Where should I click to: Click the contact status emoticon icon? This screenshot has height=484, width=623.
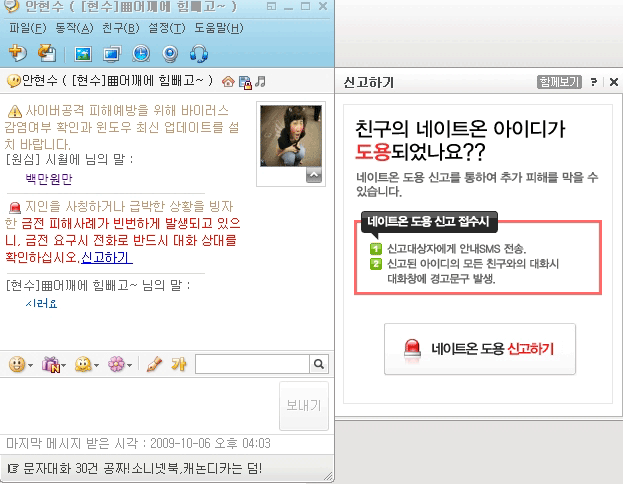coord(14,81)
